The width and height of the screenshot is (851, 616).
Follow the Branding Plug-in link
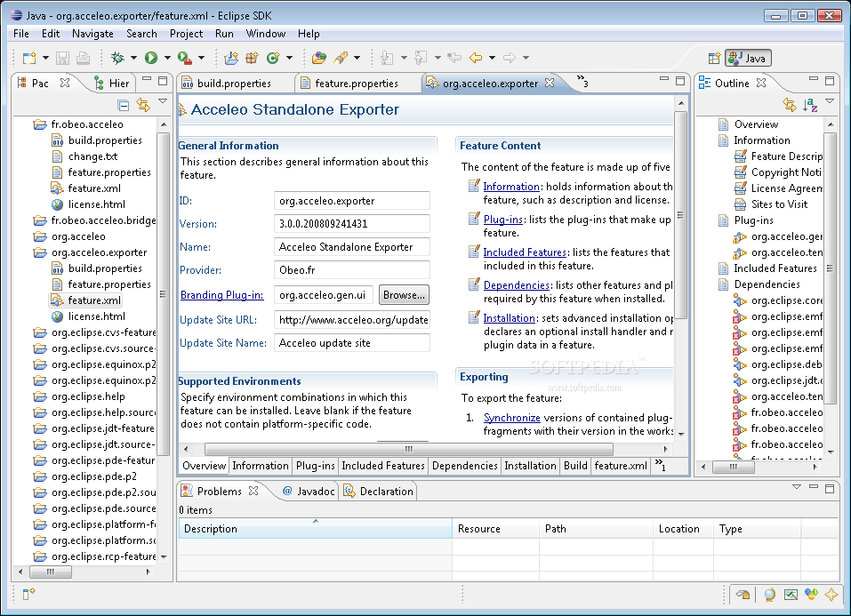click(221, 295)
